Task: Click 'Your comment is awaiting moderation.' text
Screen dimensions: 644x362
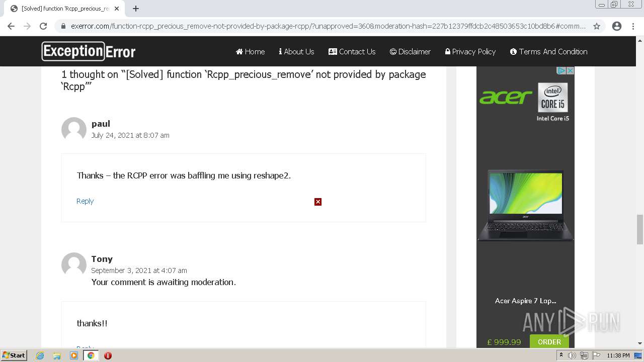Action: [164, 282]
